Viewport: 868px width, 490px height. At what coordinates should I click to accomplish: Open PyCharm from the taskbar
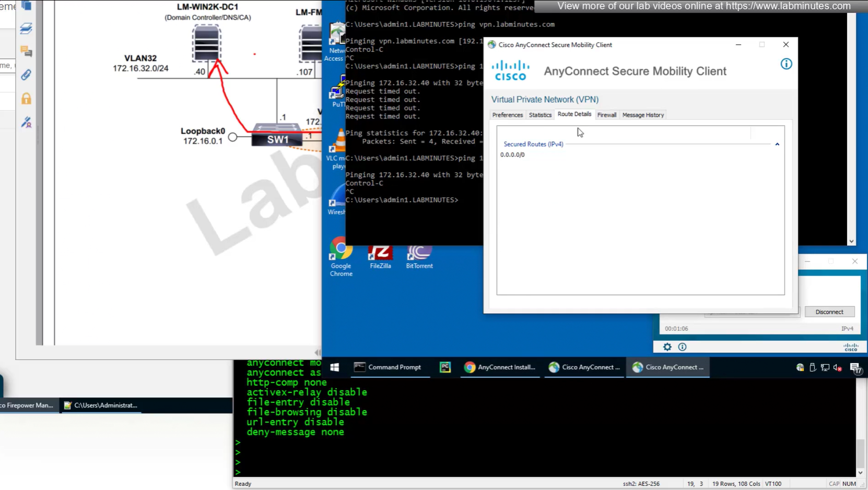[x=445, y=367]
